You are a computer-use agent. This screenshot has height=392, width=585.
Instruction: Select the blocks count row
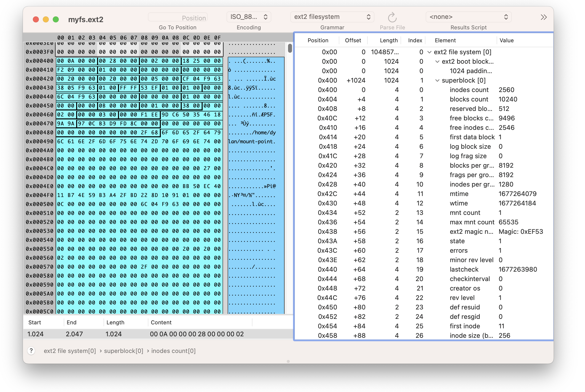(424, 99)
